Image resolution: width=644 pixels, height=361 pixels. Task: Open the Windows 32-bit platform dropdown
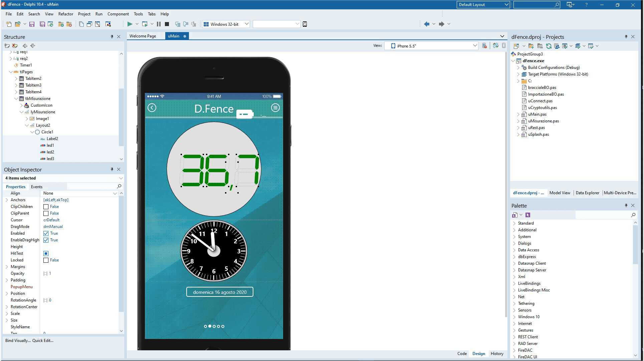[x=247, y=24]
